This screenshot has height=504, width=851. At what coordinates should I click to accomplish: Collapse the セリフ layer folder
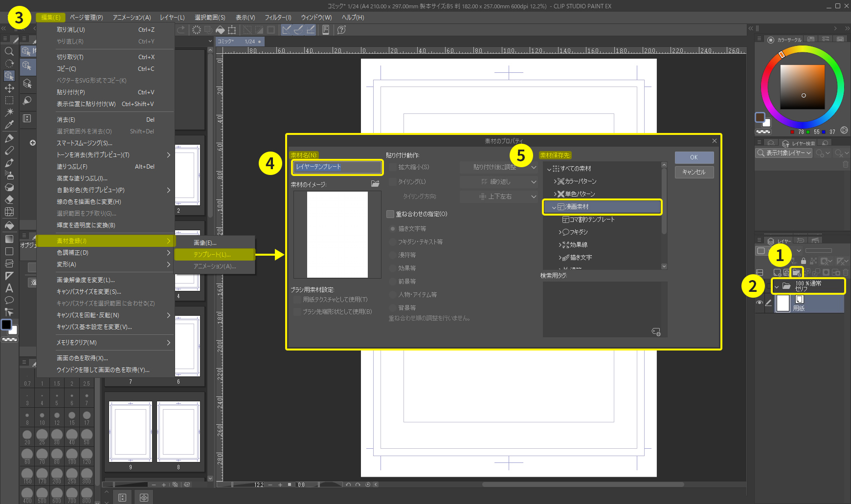[777, 286]
